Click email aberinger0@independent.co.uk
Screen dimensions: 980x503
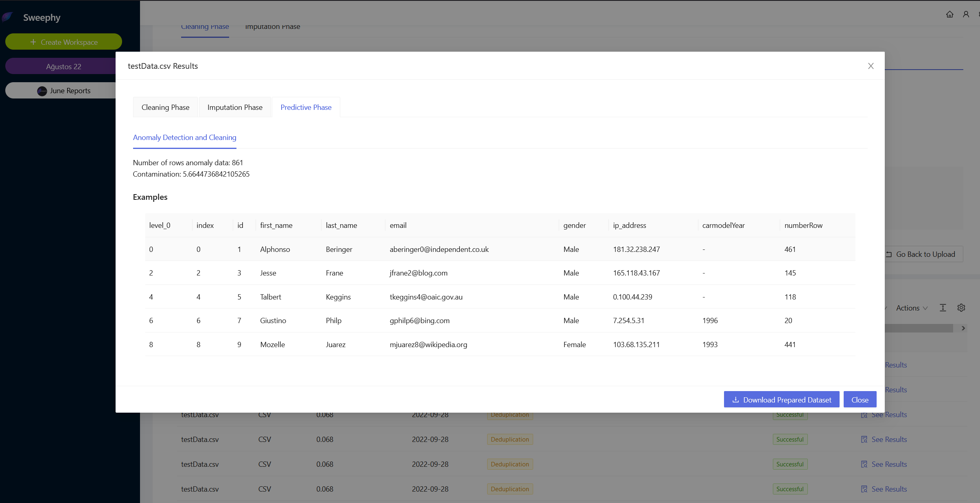click(x=439, y=249)
